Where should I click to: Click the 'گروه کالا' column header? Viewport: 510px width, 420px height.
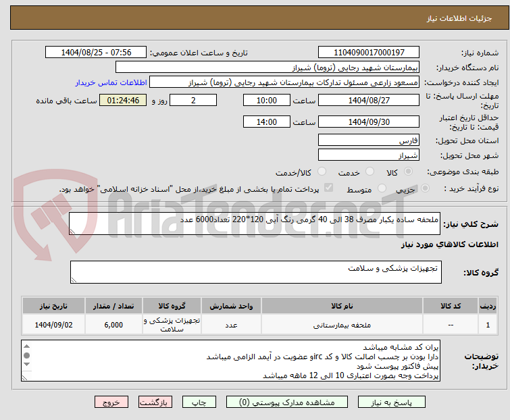point(172,307)
